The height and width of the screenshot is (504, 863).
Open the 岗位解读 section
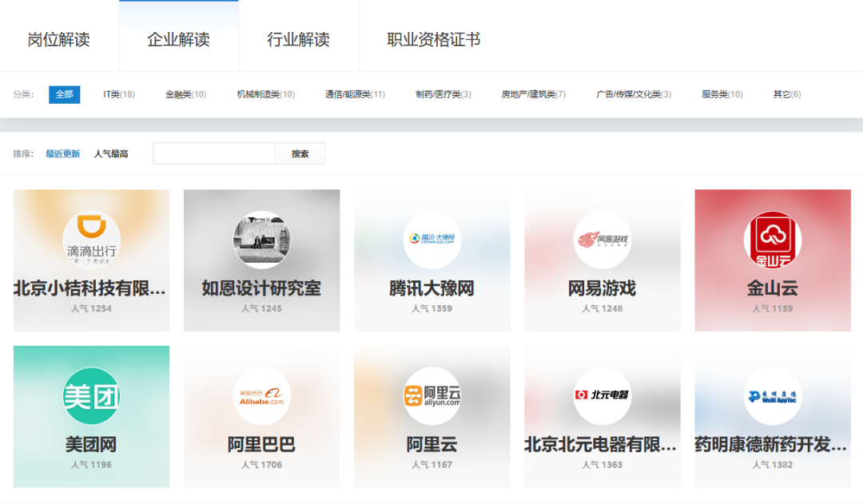coord(58,37)
